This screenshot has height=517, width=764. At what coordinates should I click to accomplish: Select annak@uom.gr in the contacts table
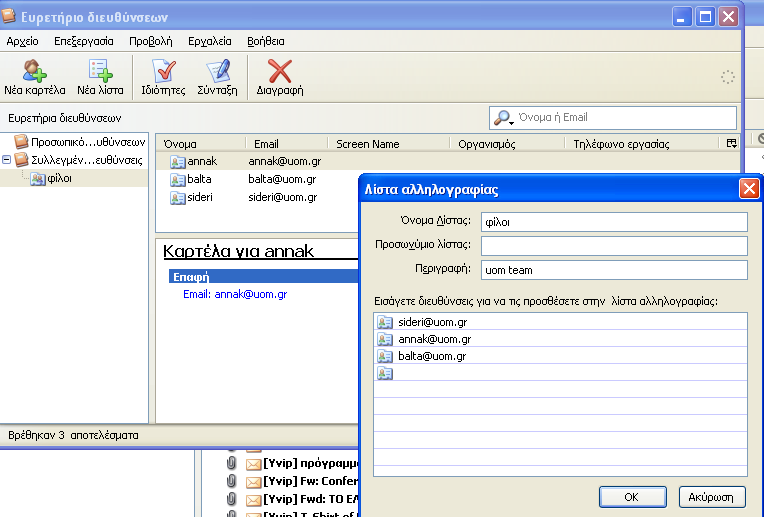(x=285, y=161)
